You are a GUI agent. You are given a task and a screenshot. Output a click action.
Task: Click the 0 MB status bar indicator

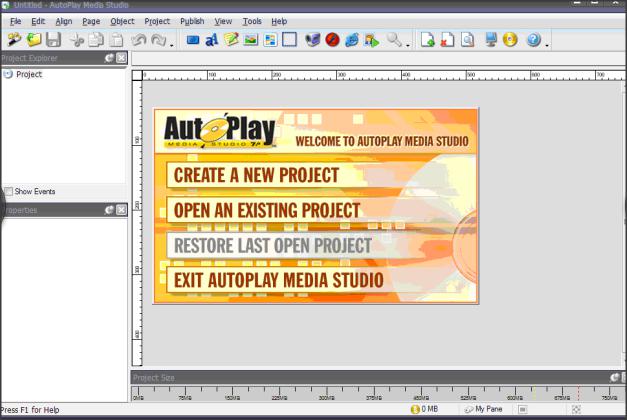click(425, 409)
